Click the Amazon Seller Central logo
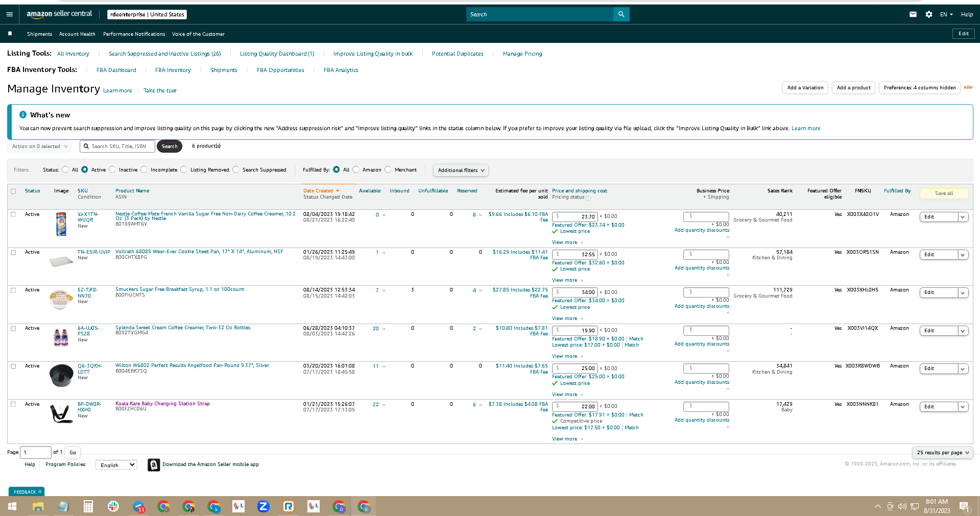The width and height of the screenshot is (980, 516). (x=59, y=14)
